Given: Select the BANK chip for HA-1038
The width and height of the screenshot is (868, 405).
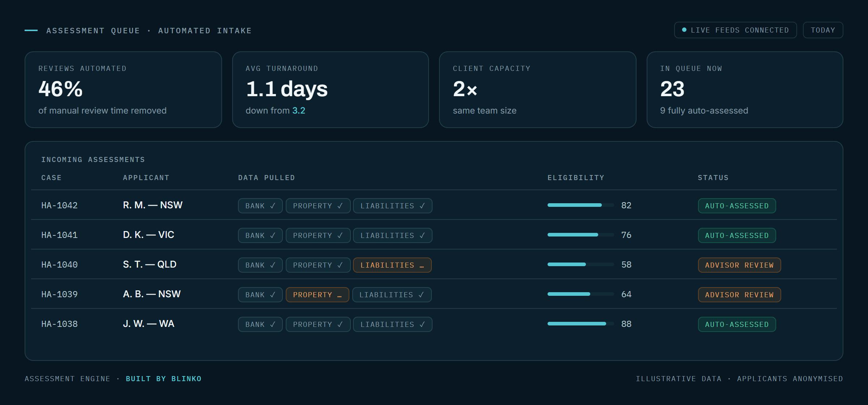Looking at the screenshot, I should [x=260, y=324].
